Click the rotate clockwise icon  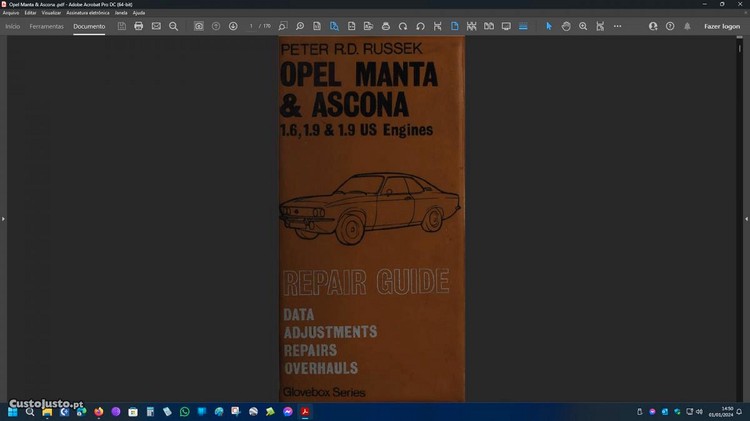click(403, 26)
